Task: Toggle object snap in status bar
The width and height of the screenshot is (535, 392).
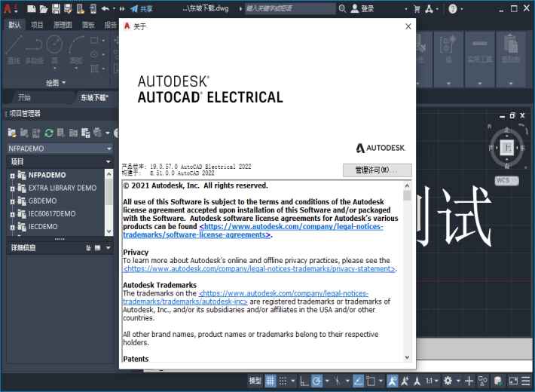Action: coord(371,381)
